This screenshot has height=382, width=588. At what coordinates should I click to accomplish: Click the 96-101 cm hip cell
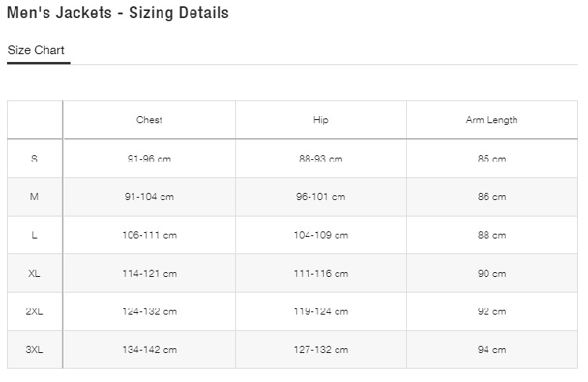coord(321,197)
